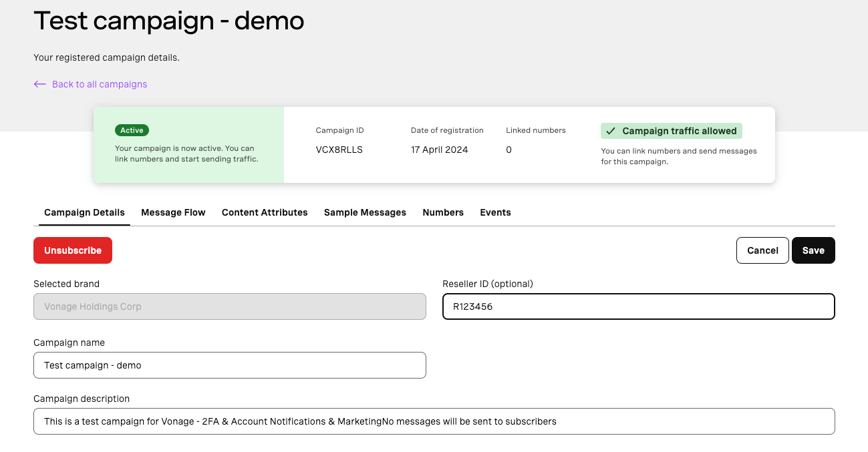Save the campaign details

pyautogui.click(x=813, y=250)
